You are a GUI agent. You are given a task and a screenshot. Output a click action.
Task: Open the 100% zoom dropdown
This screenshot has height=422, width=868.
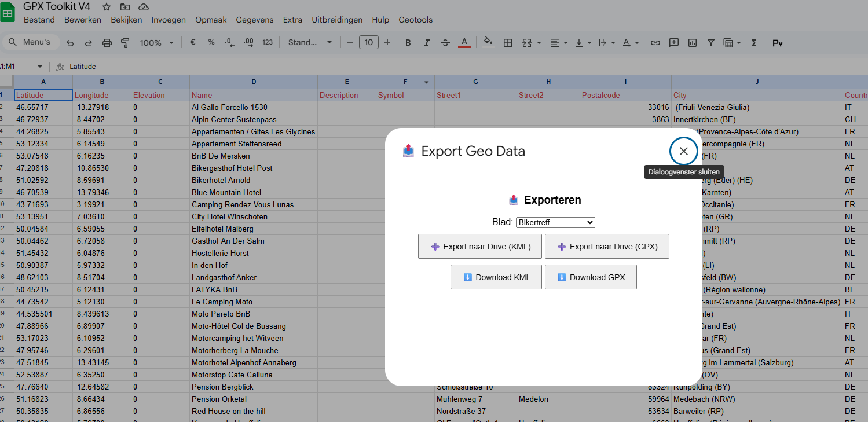click(x=157, y=43)
